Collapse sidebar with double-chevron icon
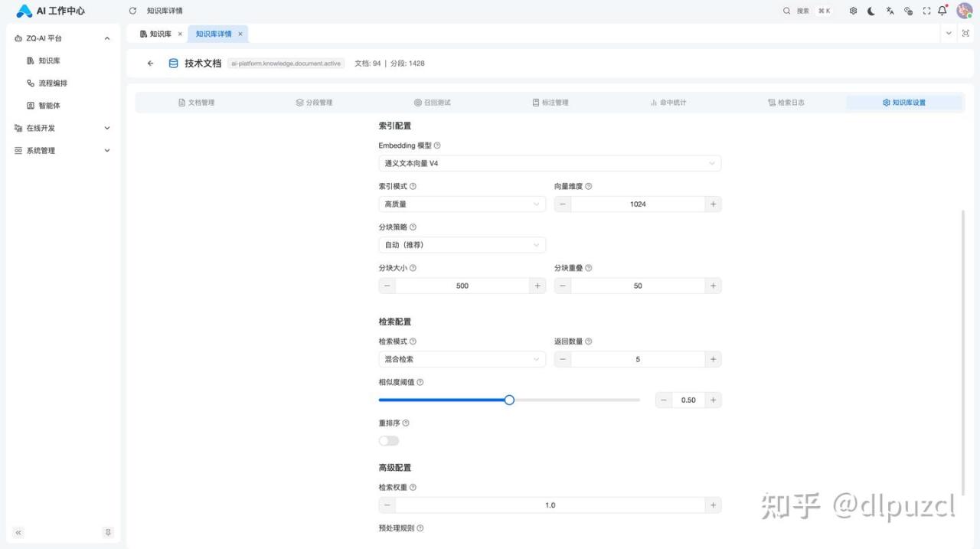Image resolution: width=980 pixels, height=549 pixels. click(18, 532)
